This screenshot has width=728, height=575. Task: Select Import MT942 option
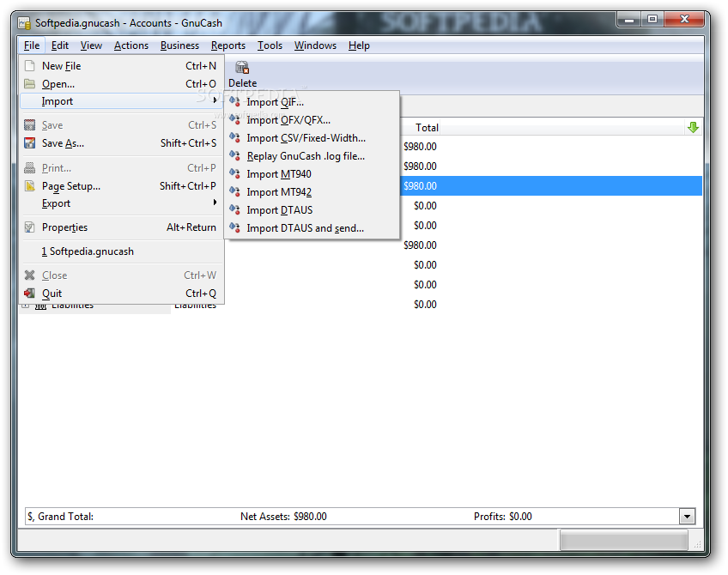pos(312,192)
